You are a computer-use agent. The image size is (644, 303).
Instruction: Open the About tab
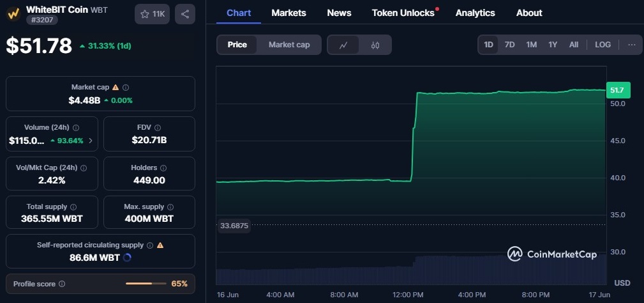tap(529, 13)
